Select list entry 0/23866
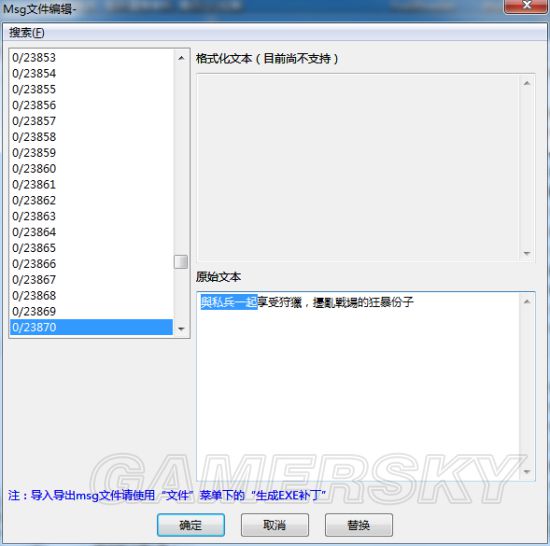Viewport: 550px width, 546px height. click(92, 264)
